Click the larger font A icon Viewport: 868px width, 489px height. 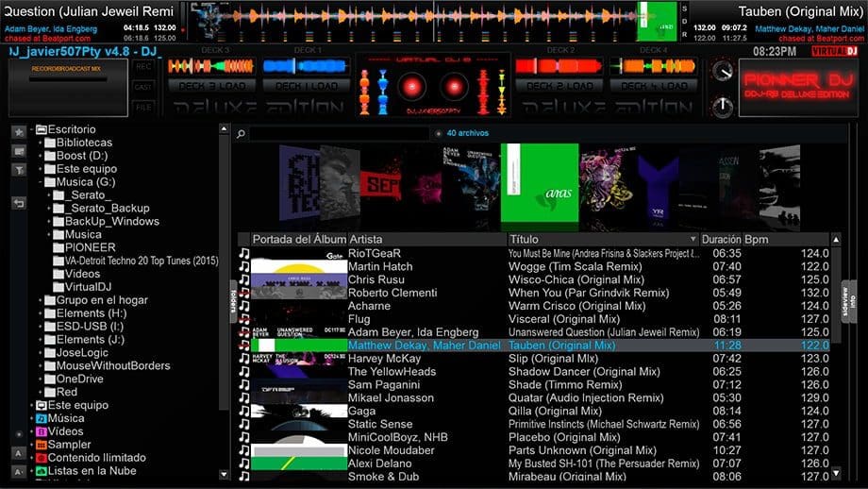(x=18, y=453)
